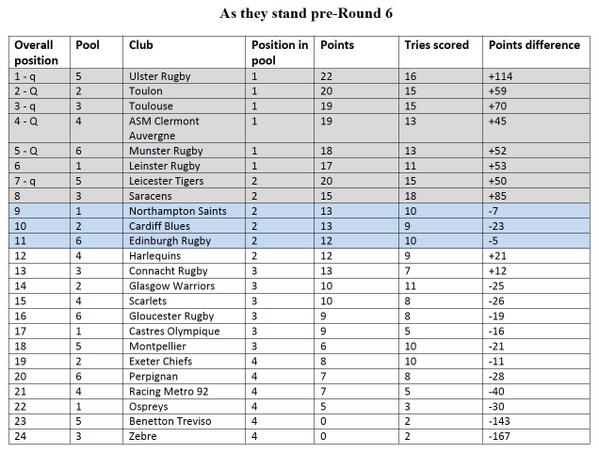Click the Munster Rugby row name
Viewport: 599px width, 454px height.
coord(166,151)
